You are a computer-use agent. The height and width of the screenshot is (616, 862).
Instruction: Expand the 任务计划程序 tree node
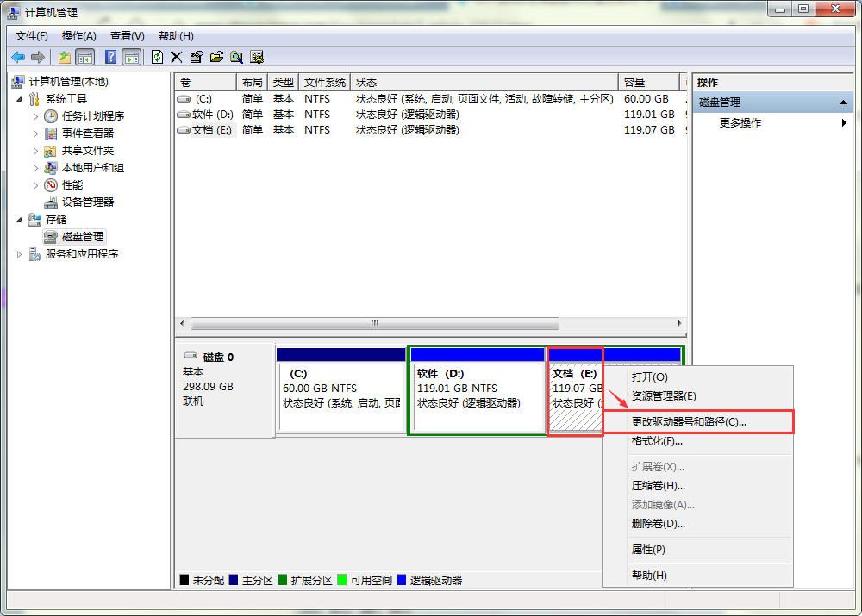coord(35,116)
